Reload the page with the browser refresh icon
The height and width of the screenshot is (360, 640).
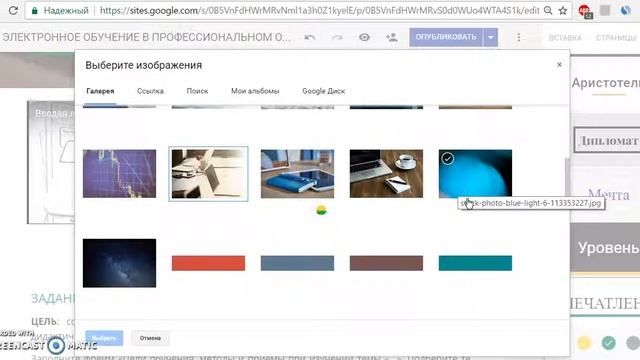tap(13, 10)
